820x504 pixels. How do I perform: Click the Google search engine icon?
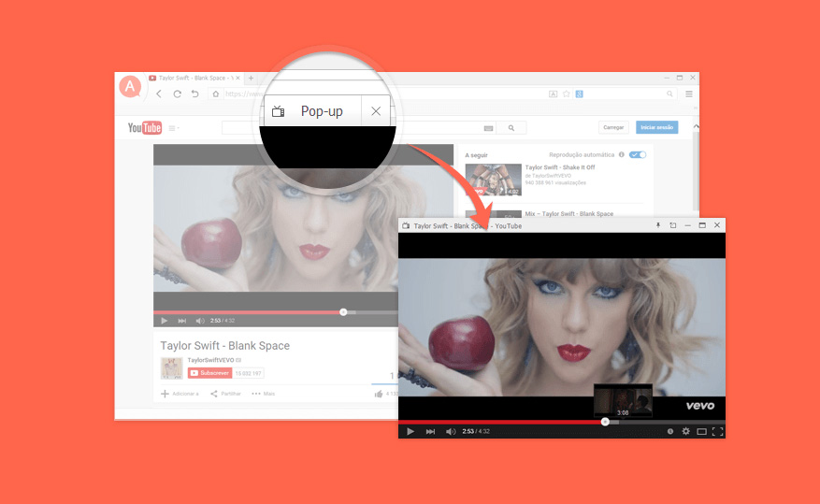tap(580, 94)
